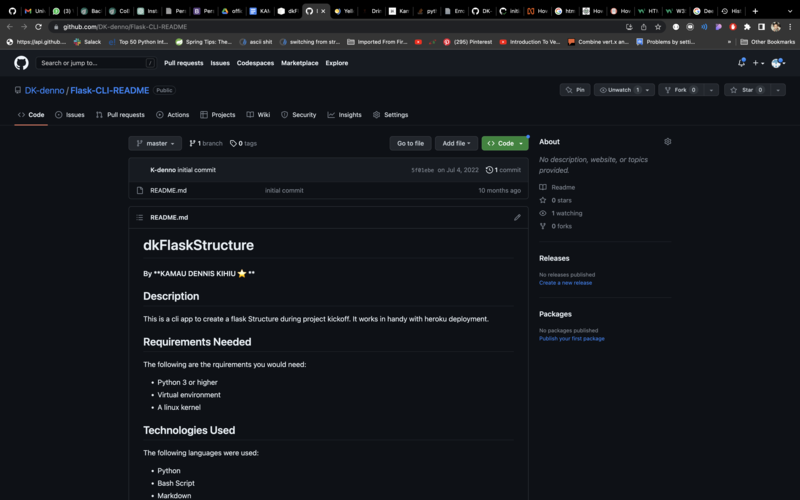Click the bookmark star in the address bar
Viewport: 800px width, 500px height.
pos(657,27)
